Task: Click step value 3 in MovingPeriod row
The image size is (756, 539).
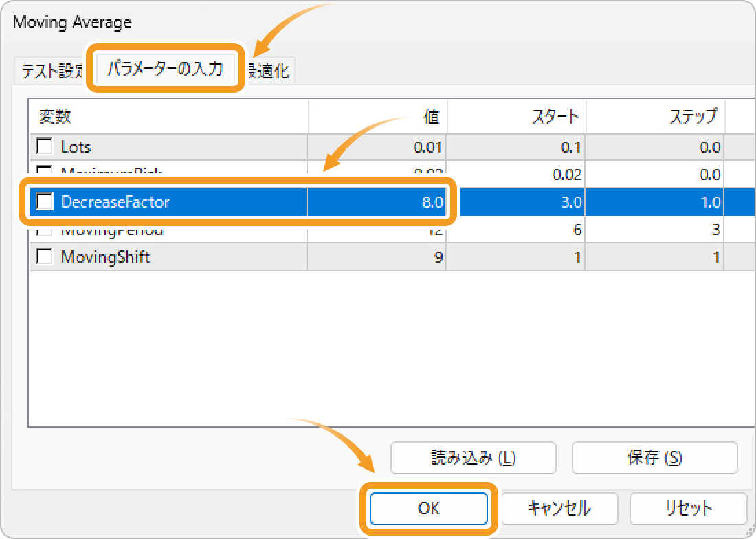Action: click(x=655, y=230)
